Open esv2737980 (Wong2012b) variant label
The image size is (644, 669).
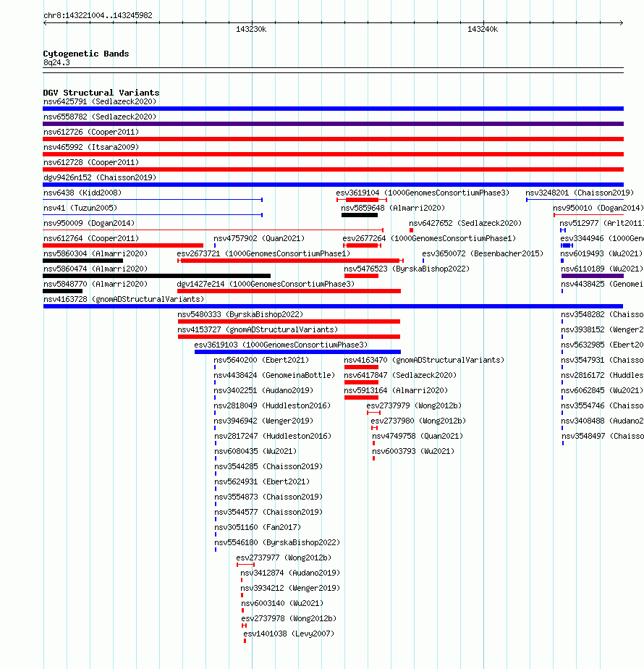click(418, 421)
